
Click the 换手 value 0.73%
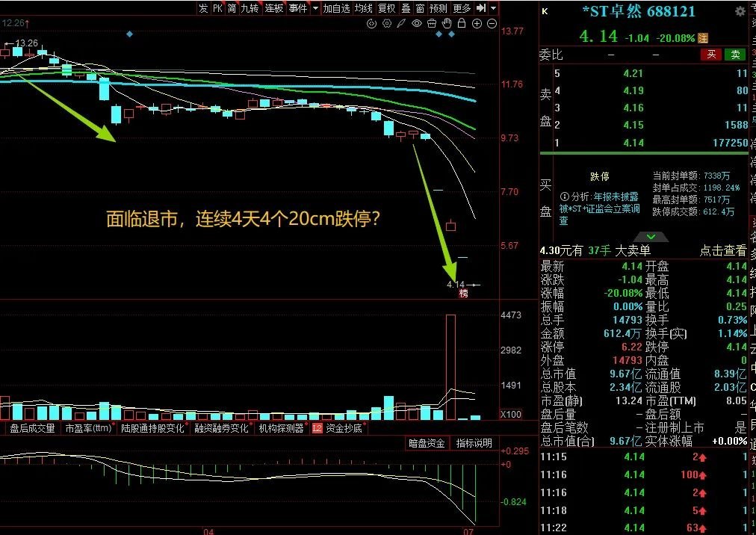732,320
